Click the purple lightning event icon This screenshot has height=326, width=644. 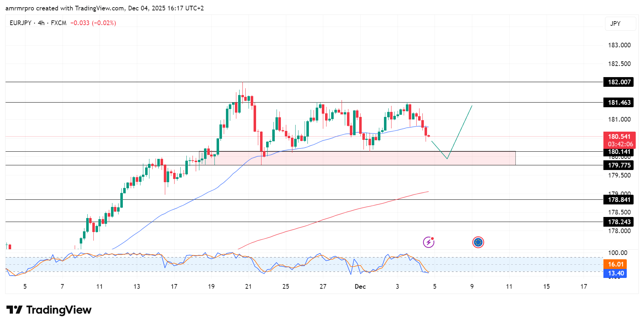click(428, 242)
